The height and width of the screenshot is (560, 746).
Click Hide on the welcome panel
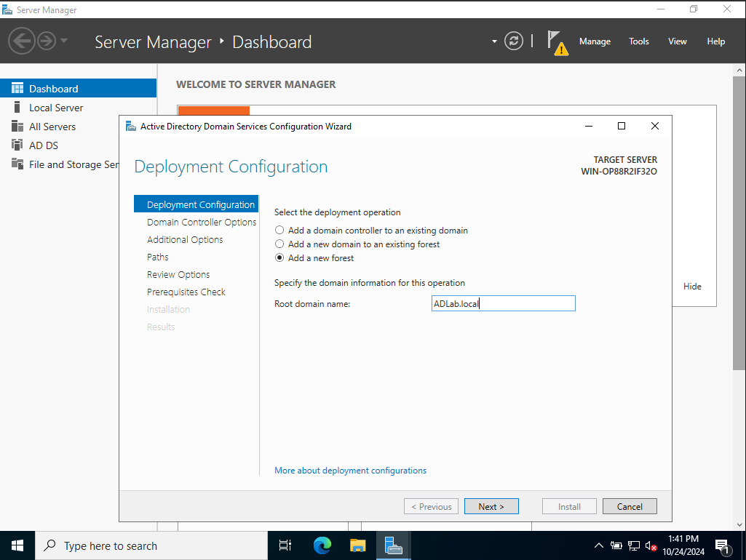coord(692,286)
